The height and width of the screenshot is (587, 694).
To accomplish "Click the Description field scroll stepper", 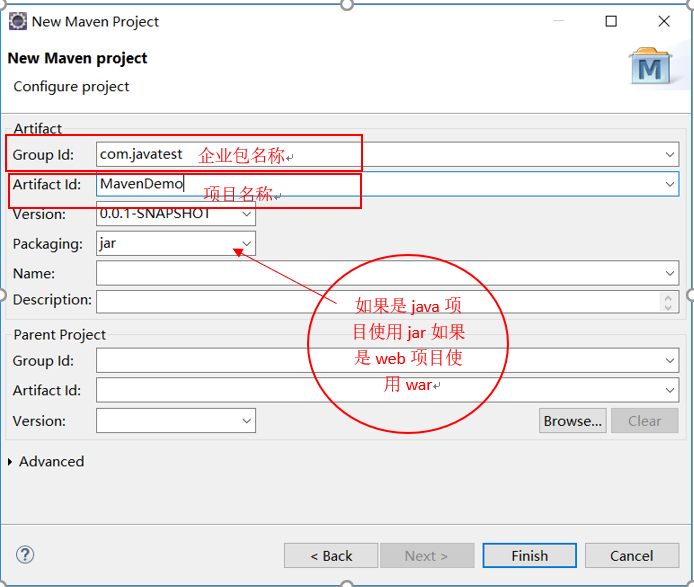I will point(668,302).
